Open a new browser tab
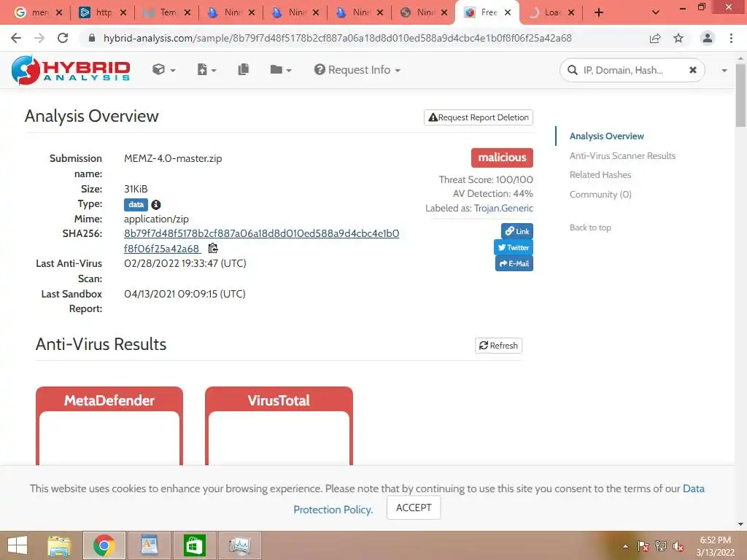The image size is (747, 560). click(599, 12)
